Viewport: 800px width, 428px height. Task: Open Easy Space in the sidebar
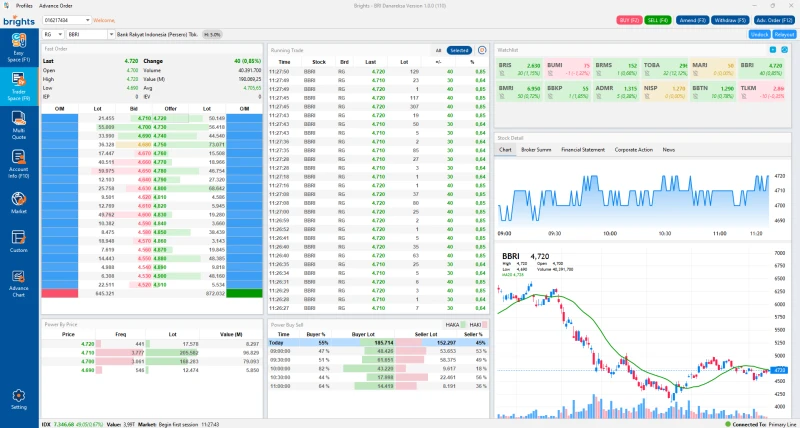(x=19, y=43)
